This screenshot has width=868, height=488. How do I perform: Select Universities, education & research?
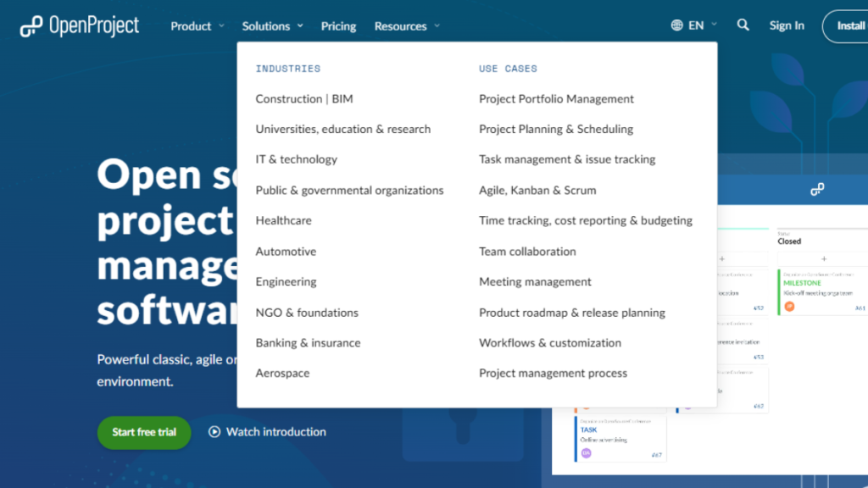click(x=342, y=129)
